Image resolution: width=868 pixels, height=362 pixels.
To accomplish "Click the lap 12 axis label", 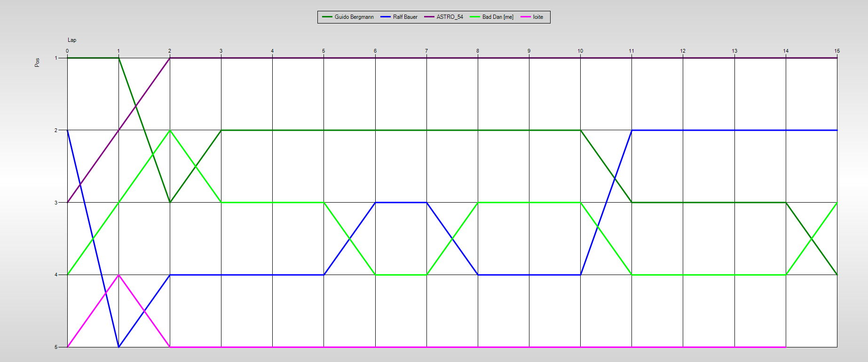I will (683, 51).
